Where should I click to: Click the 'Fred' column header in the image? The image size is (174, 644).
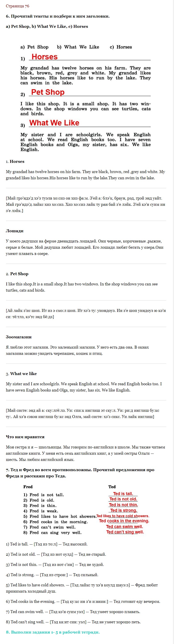28,487
